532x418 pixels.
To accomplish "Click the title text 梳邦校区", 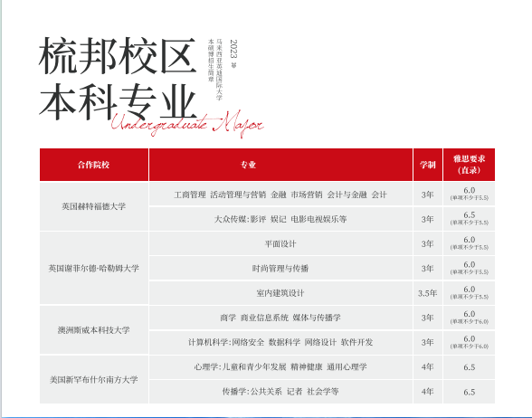I will [118, 56].
